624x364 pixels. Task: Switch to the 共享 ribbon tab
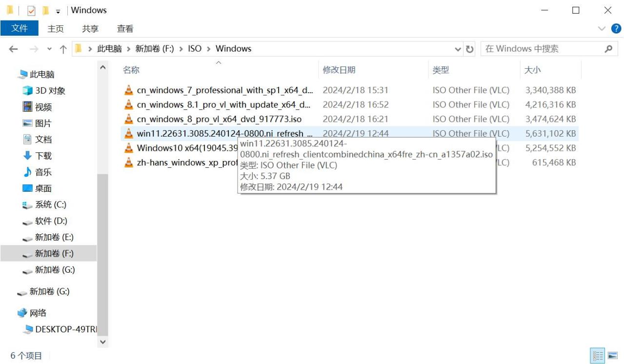pos(90,29)
